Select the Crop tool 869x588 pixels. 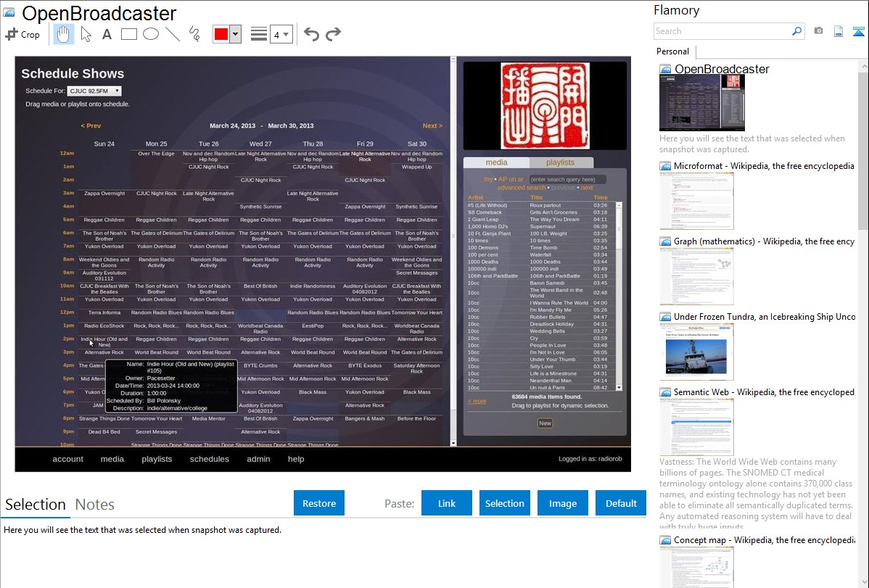coord(22,34)
